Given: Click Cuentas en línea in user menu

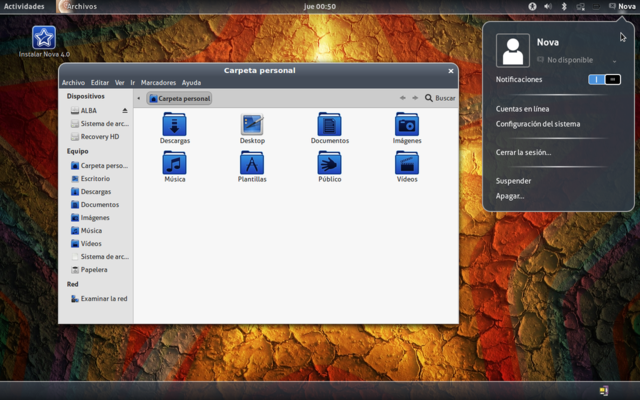Looking at the screenshot, I should pos(522,109).
